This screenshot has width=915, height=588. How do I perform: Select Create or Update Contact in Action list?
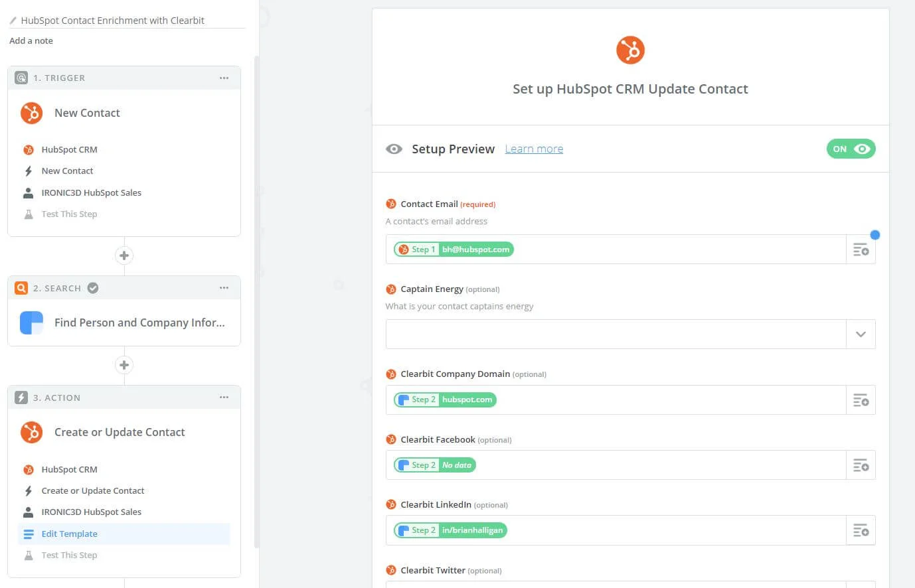pos(92,490)
